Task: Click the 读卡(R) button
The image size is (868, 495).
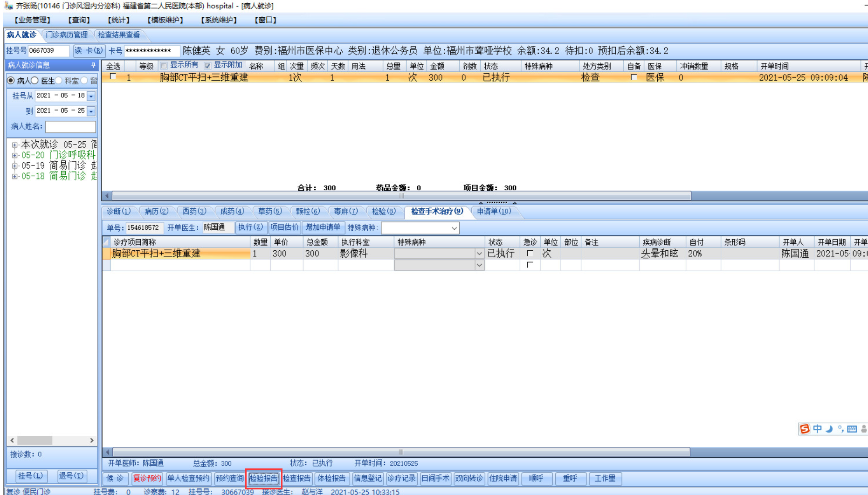Action: (x=89, y=50)
